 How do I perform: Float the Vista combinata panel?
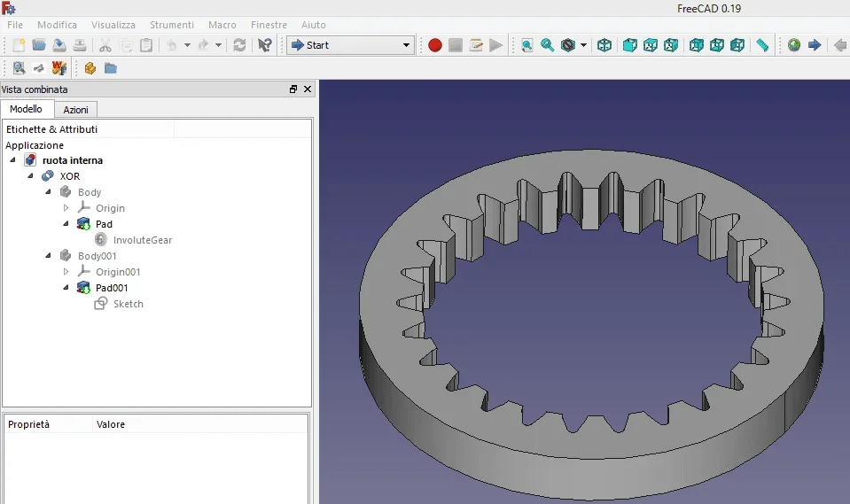[293, 89]
